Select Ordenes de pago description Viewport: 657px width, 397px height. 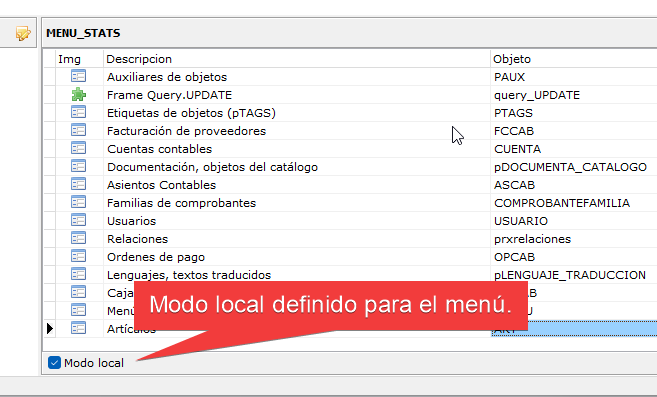pos(156,257)
